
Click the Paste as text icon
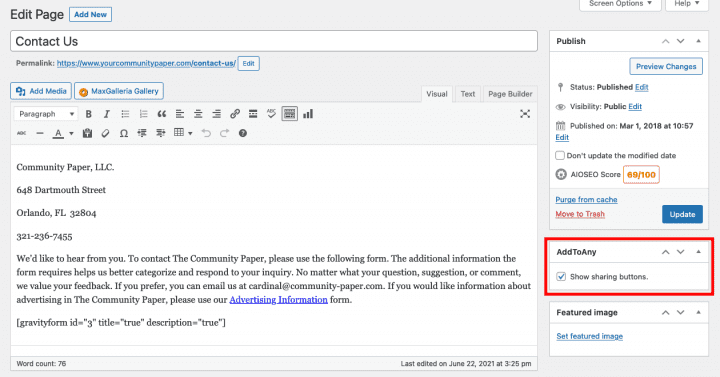[x=87, y=133]
